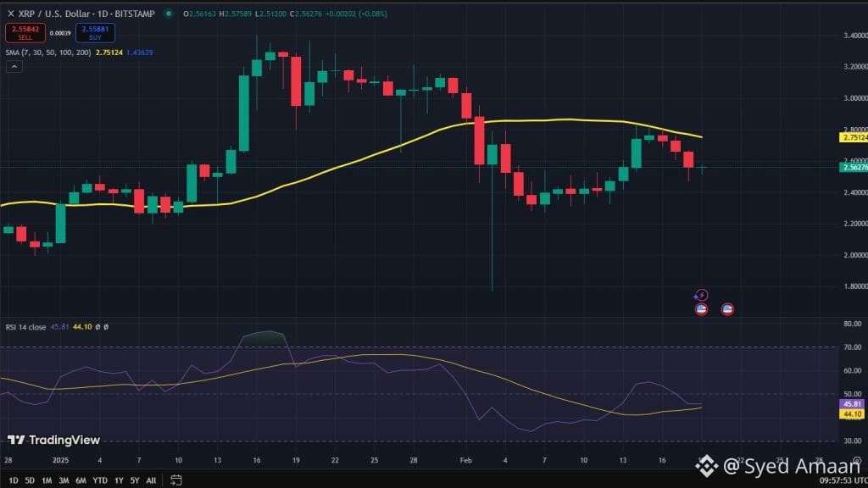Click the spread value 0.00039

[x=60, y=33]
